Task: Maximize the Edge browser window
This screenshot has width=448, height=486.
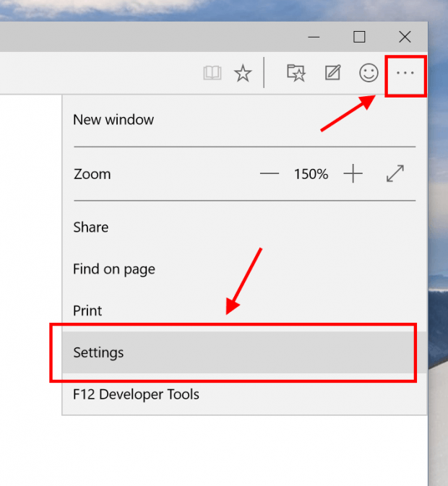Action: 359,37
